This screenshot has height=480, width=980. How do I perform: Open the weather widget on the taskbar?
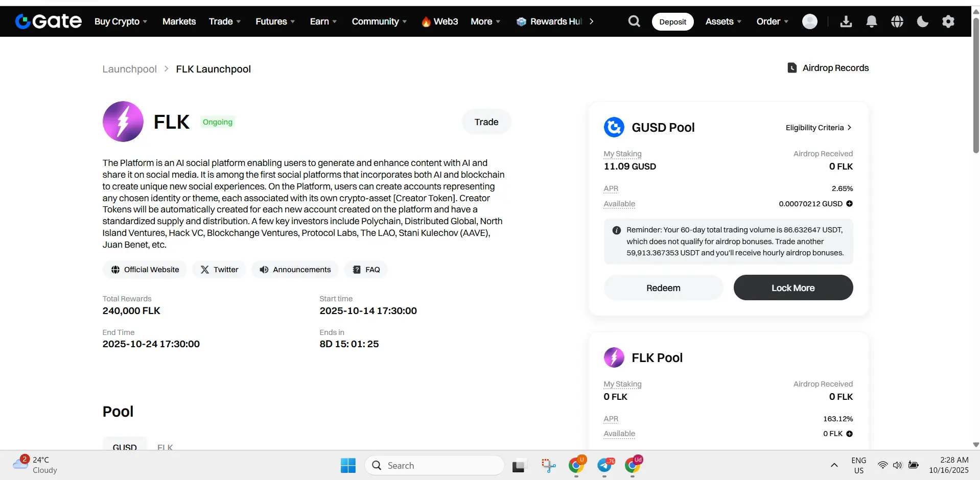35,465
